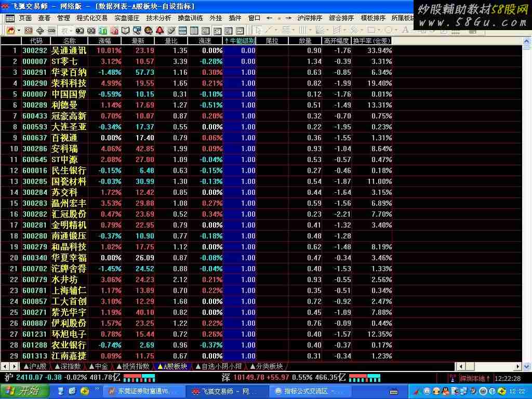The height and width of the screenshot is (399, 532).
Task: Switch to the 自选小阴小阳 tab
Action: point(219,366)
